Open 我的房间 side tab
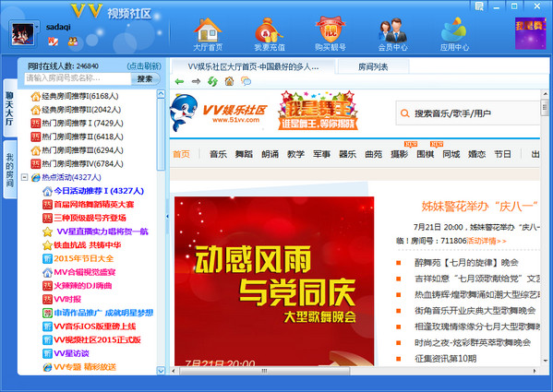Screen dimensions: 553x392 10,170
